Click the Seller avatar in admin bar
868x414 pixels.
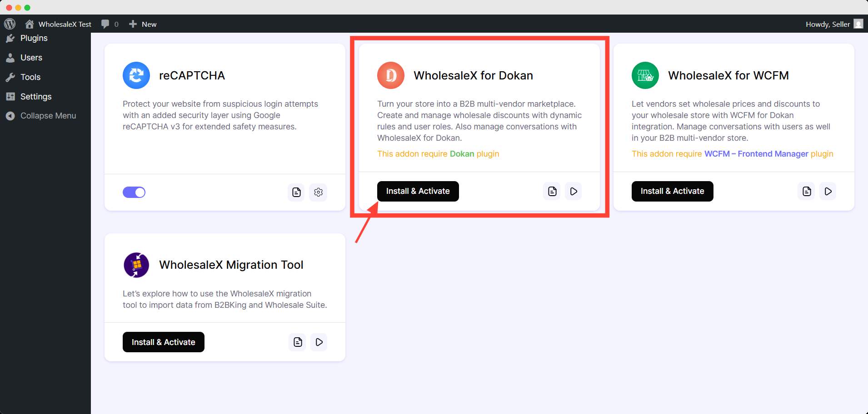pyautogui.click(x=858, y=24)
